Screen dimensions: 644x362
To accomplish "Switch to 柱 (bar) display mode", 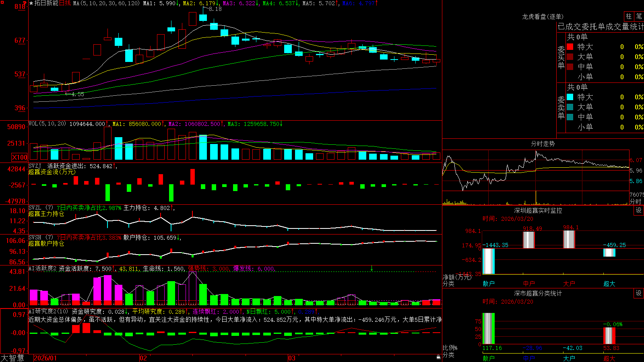I will pos(628,16).
